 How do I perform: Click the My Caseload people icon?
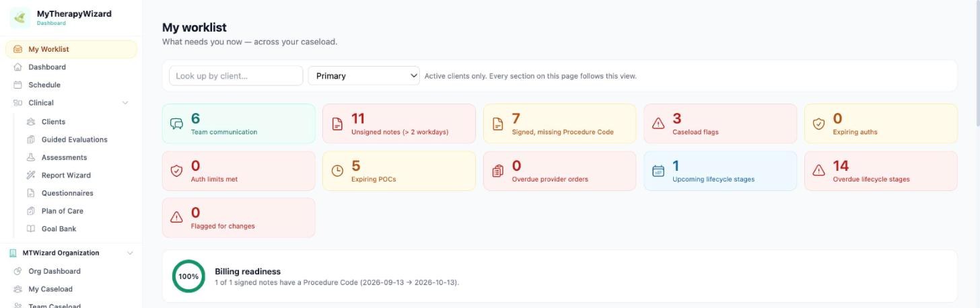pyautogui.click(x=17, y=289)
